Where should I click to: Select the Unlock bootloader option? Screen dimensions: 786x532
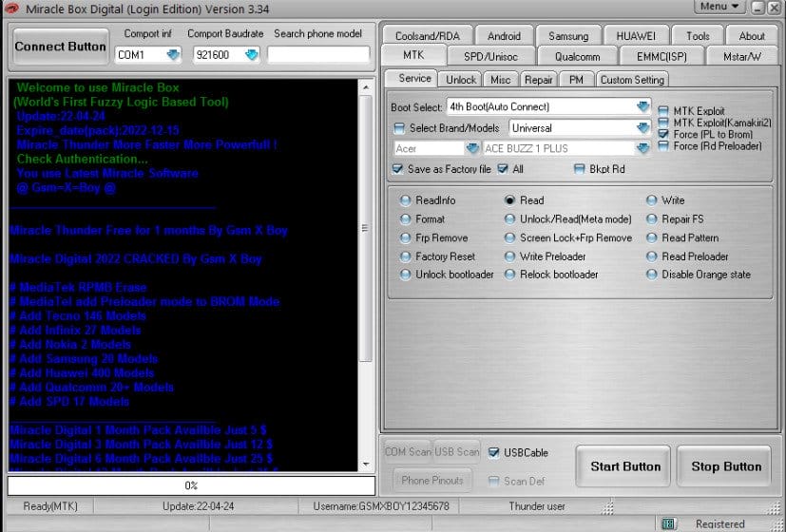[405, 275]
